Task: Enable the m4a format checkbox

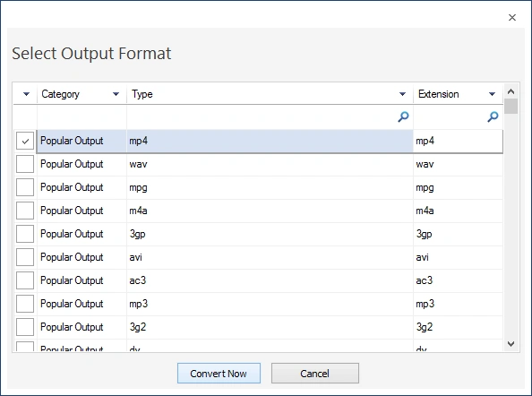Action: (25, 211)
